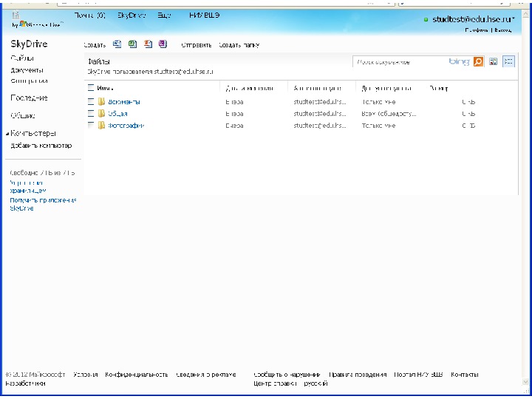Click the sharing status in the Общая row
This screenshot has width=532, height=399.
(389, 114)
